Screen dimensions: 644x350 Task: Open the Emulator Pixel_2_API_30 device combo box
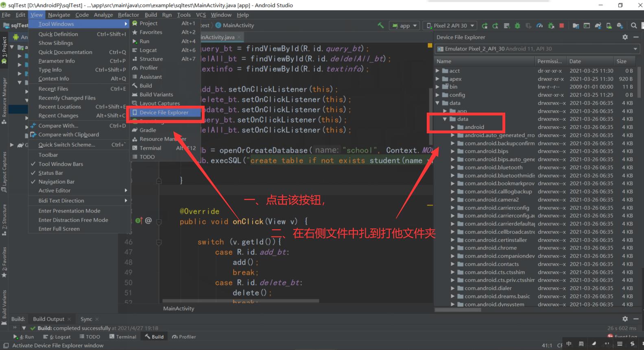[537, 49]
